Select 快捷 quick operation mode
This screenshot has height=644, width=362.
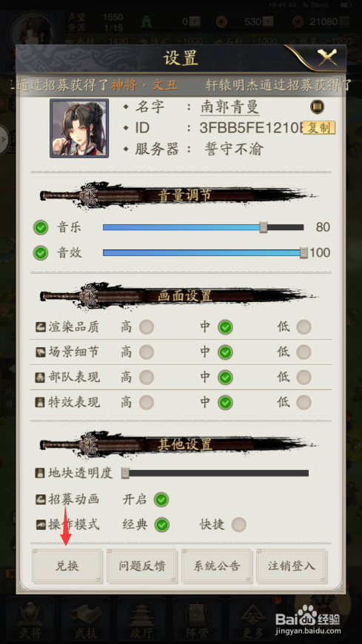[238, 525]
